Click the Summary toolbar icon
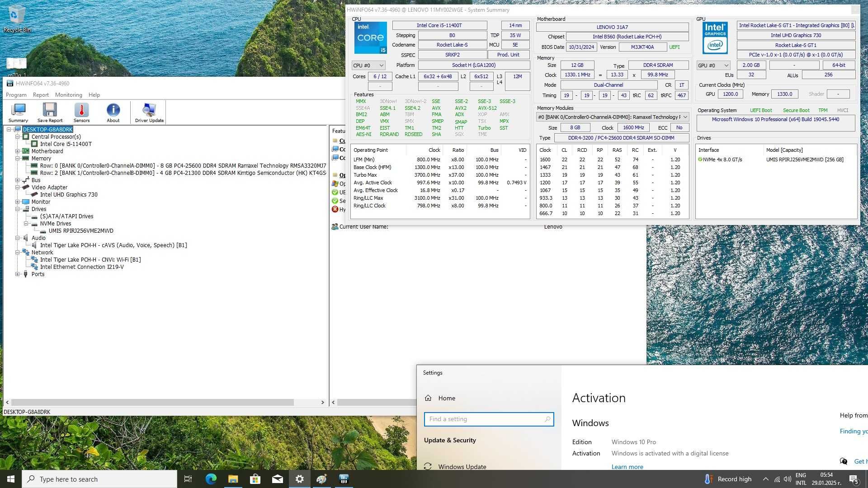868x488 pixels. tap(18, 112)
